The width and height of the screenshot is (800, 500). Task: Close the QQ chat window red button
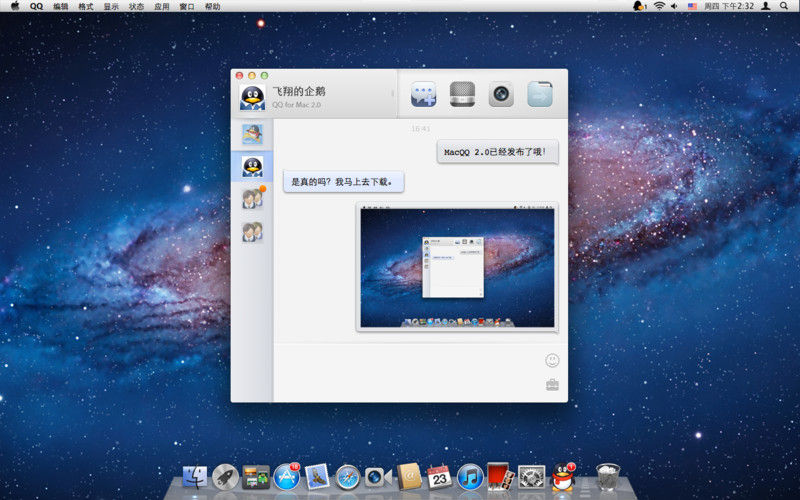click(239, 76)
